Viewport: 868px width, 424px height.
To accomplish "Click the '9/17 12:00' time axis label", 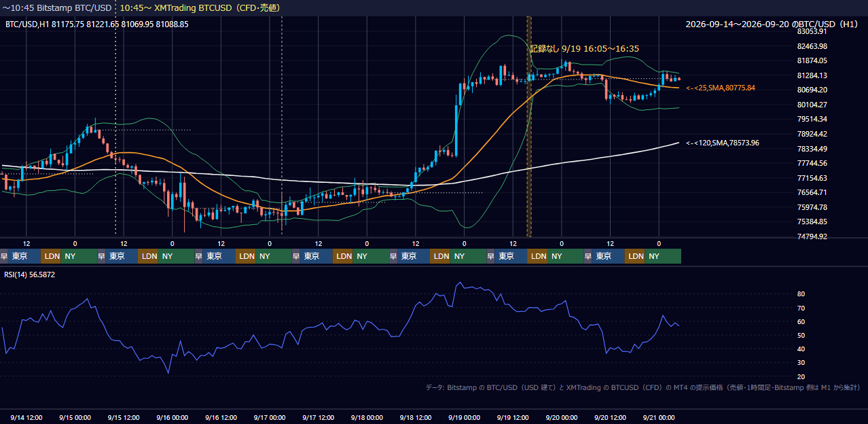I will tap(319, 417).
